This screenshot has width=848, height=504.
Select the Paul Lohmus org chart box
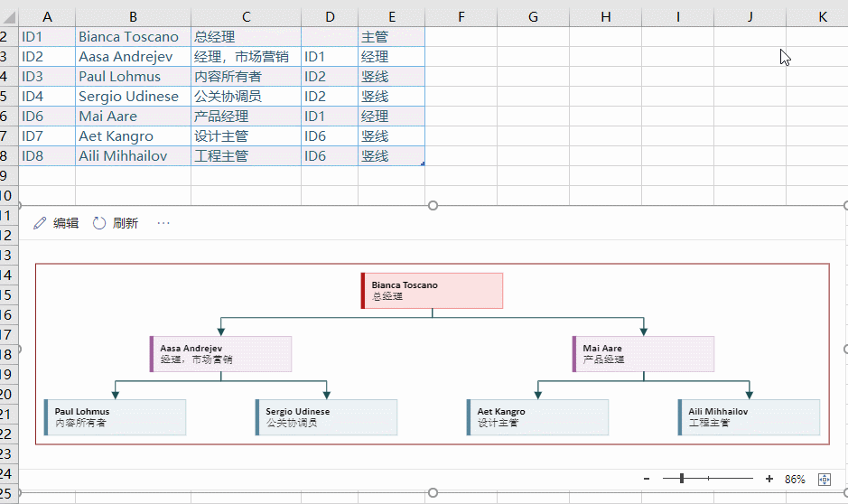click(116, 417)
